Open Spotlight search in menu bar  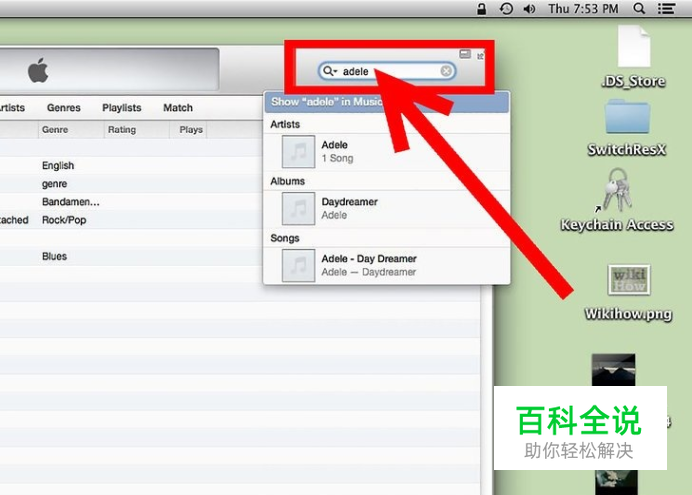click(x=639, y=8)
